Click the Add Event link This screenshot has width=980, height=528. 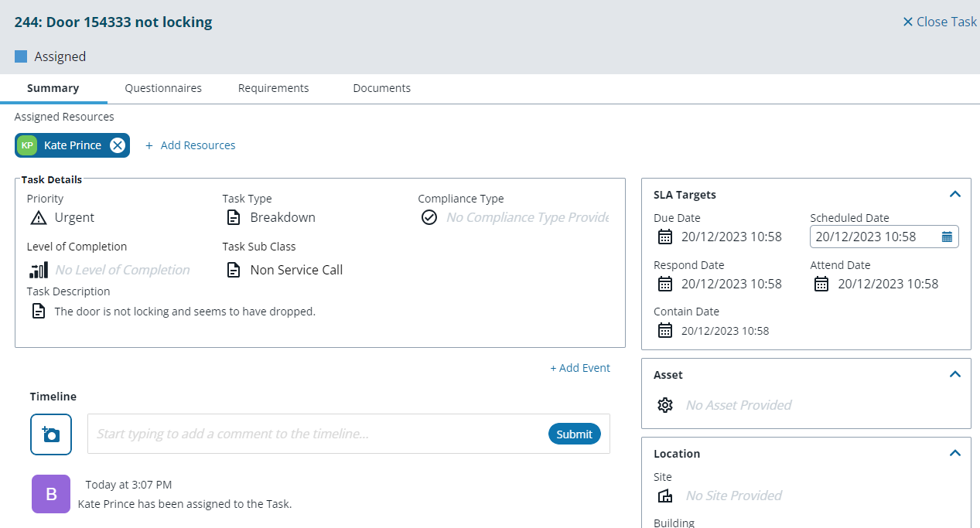coord(580,368)
